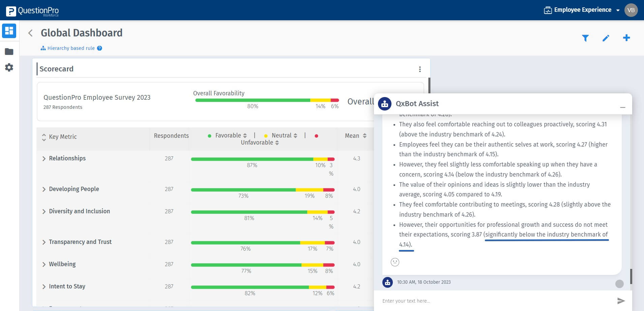The height and width of the screenshot is (311, 644).
Task: Open Hierarchy based rule link
Action: coord(71,48)
